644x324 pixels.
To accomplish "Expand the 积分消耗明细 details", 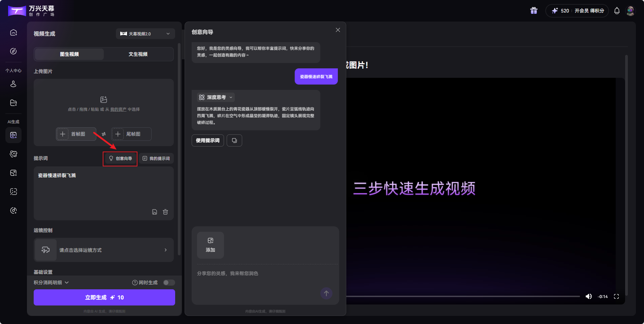I will click(51, 283).
